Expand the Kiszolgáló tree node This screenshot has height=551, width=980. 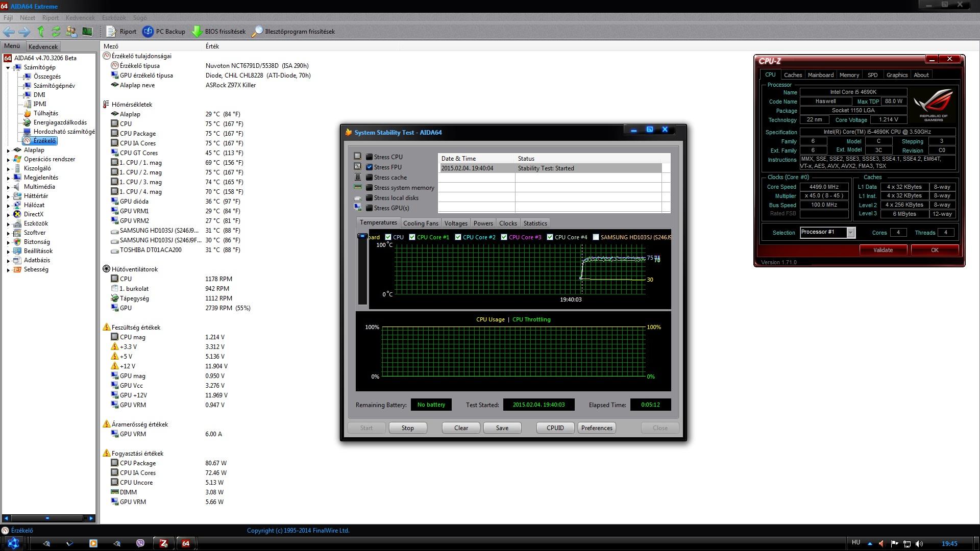click(x=8, y=169)
